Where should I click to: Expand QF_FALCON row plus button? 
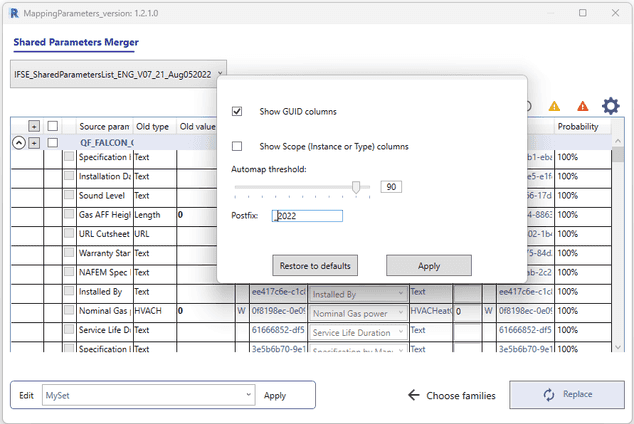[x=34, y=143]
